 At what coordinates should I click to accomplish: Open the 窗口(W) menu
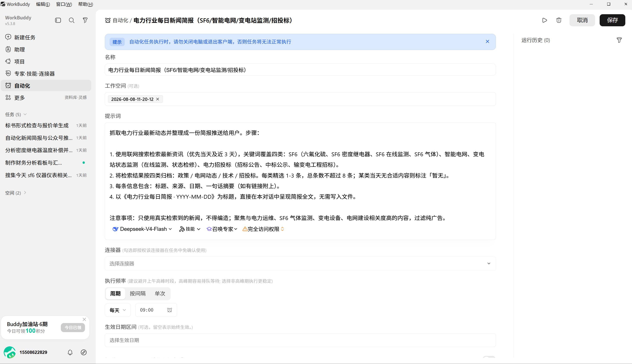64,4
